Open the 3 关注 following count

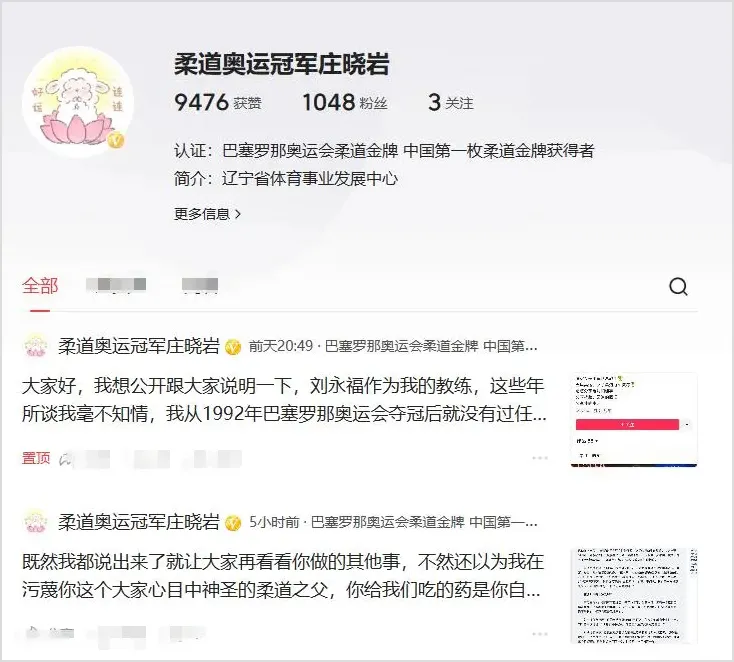[450, 102]
